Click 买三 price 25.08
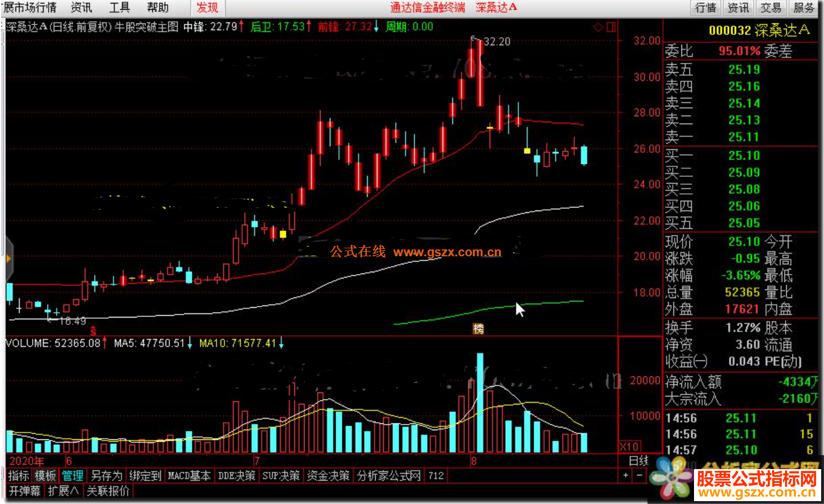 [x=744, y=189]
